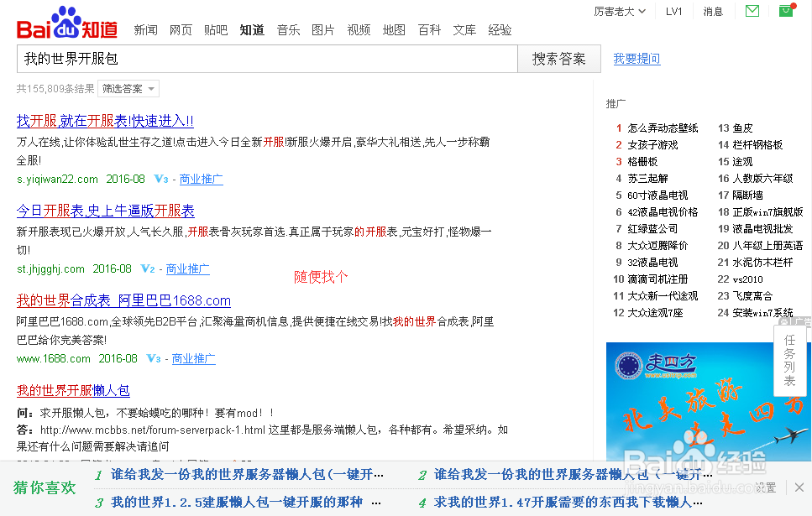Image resolution: width=812 pixels, height=516 pixels.
Task: Open result 我的世界合成表_阿里巴巴1688.com
Action: pos(123,300)
